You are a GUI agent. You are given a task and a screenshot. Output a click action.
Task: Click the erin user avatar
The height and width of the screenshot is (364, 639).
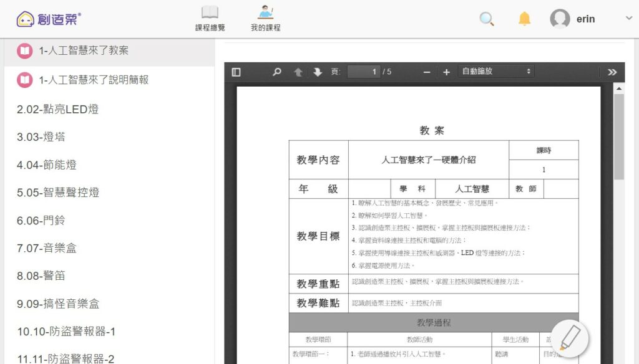click(560, 19)
